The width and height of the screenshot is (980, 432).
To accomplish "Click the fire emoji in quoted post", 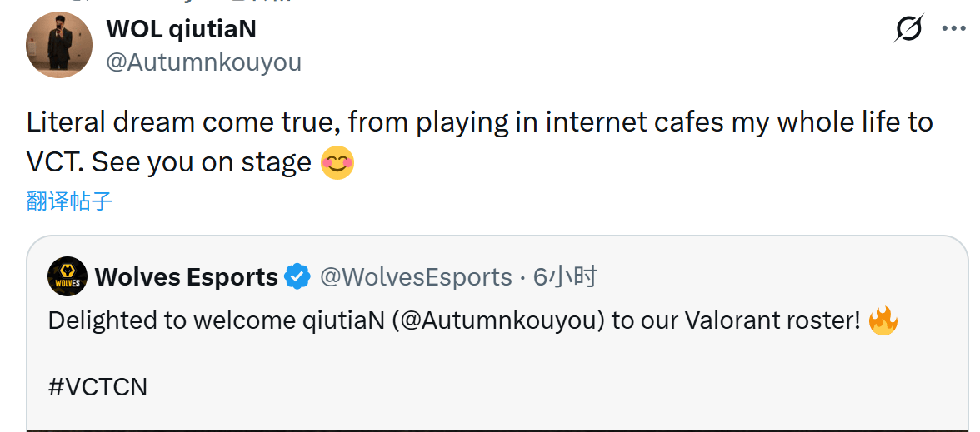I will click(x=882, y=320).
